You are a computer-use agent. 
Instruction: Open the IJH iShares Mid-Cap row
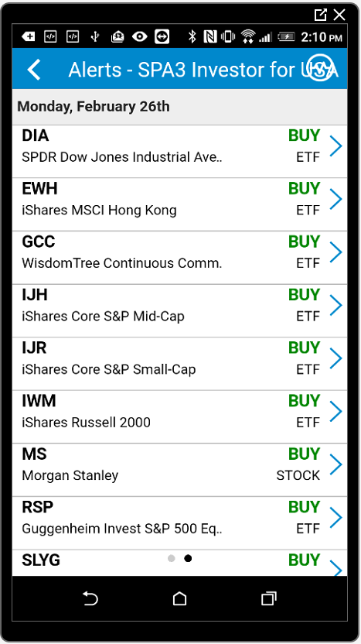pos(179,310)
